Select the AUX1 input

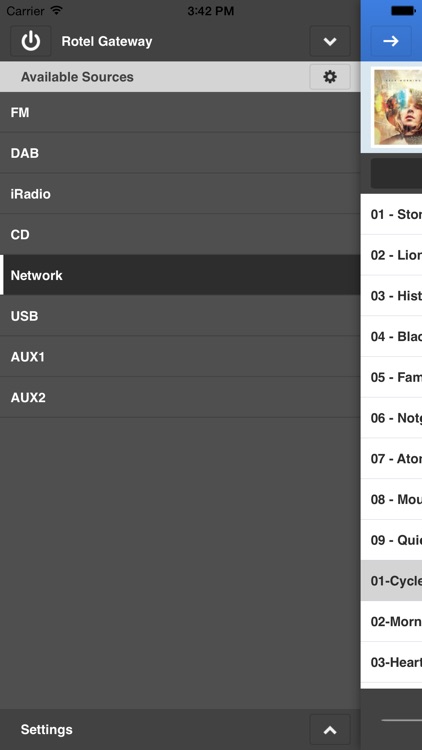point(180,356)
